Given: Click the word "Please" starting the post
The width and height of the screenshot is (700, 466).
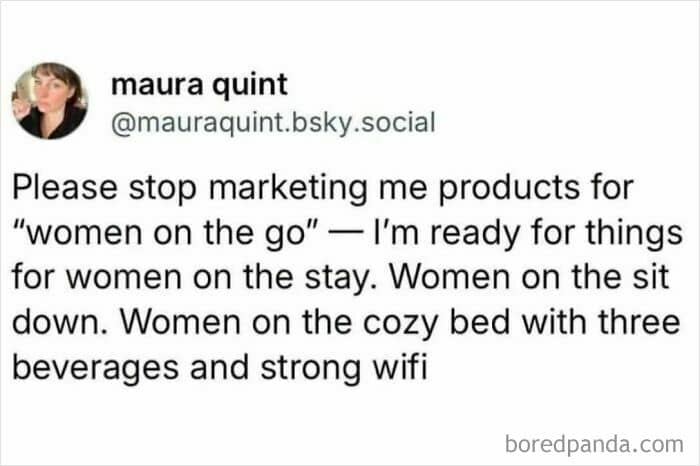Looking at the screenshot, I should tap(65, 187).
